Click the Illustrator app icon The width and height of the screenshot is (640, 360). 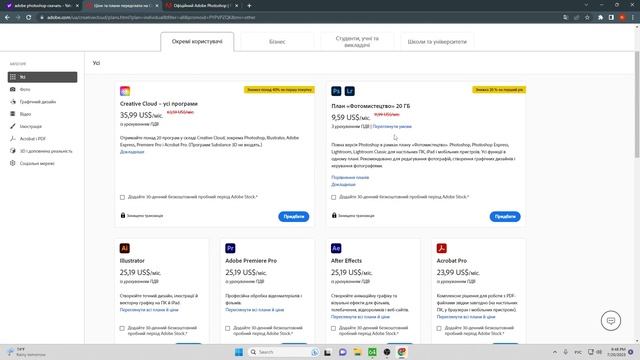click(x=124, y=248)
